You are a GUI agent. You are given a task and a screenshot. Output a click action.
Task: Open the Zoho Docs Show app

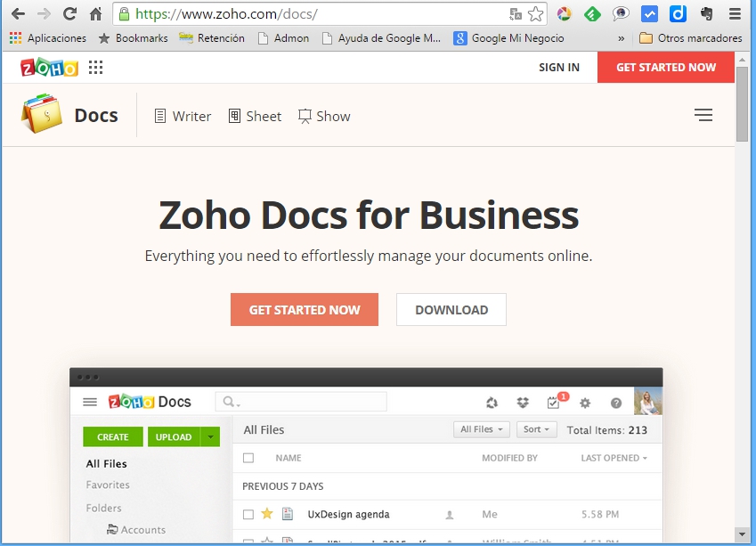point(324,116)
